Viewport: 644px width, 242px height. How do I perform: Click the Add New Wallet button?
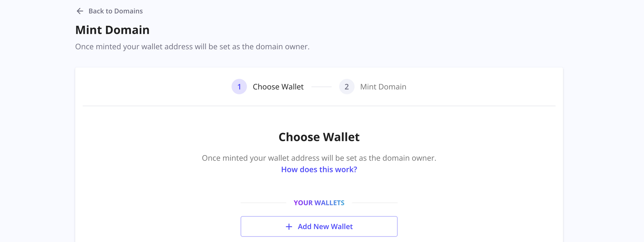coord(319,226)
